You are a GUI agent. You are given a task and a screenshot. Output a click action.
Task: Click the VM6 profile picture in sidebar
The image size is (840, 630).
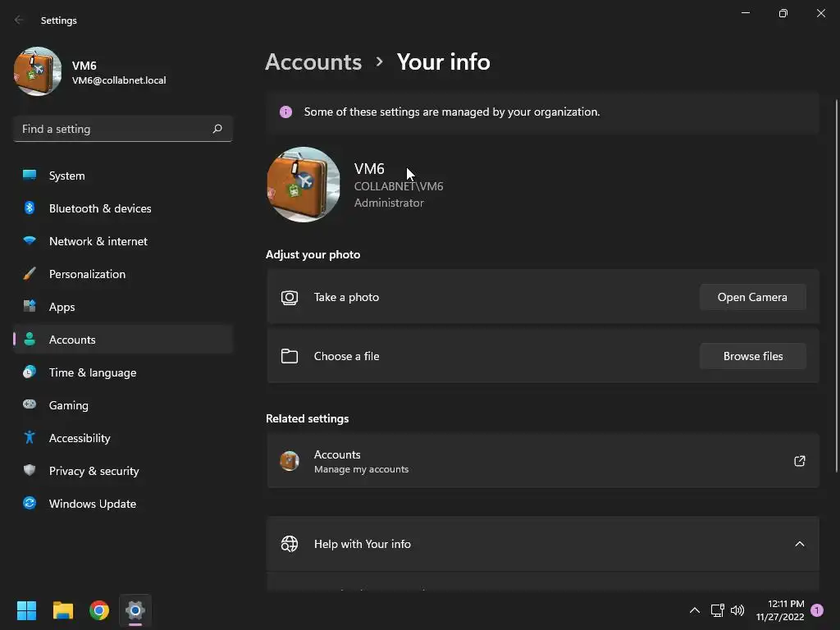pos(38,71)
